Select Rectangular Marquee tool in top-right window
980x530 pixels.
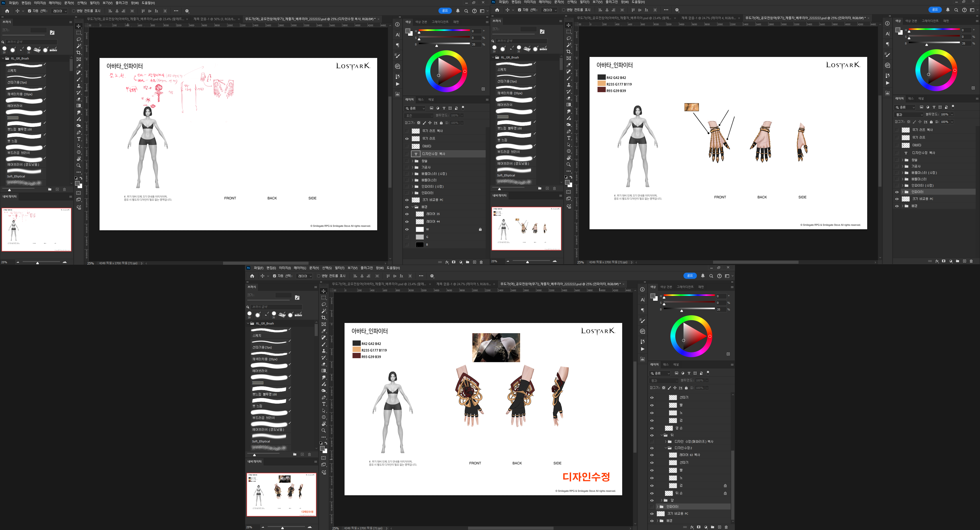coord(569,32)
